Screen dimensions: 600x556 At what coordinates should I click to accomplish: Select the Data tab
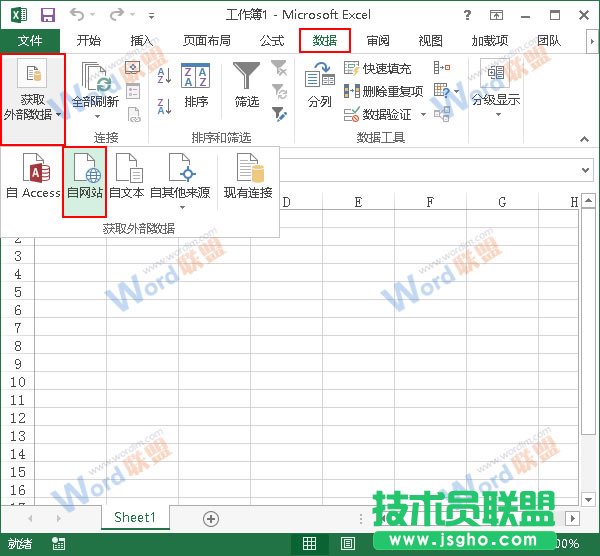324,40
